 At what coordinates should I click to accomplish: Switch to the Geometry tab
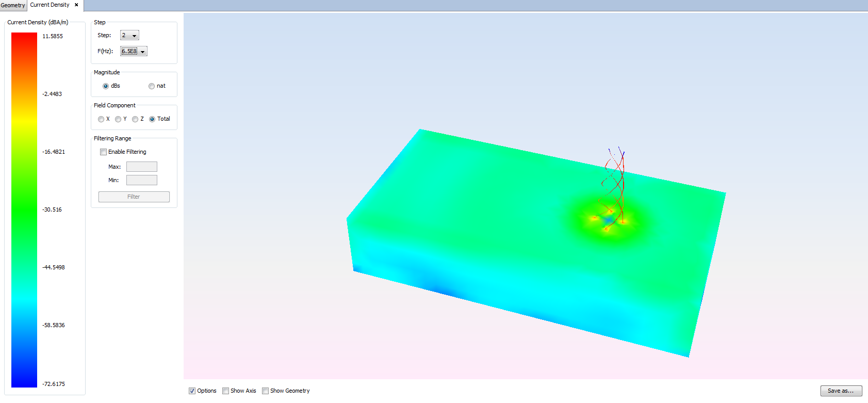(13, 5)
